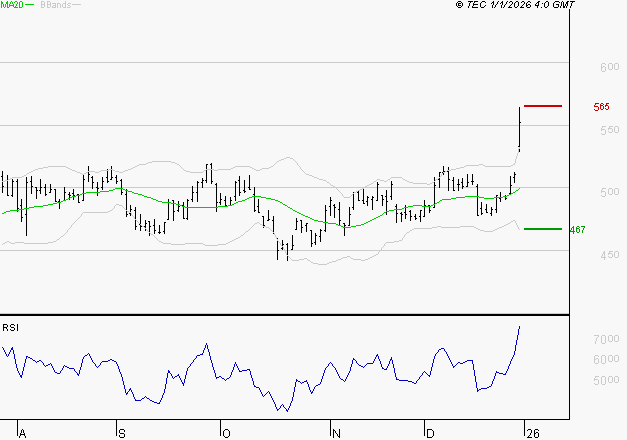The image size is (627, 440).
Task: Click the 550 price axis label
Action: tap(609, 130)
